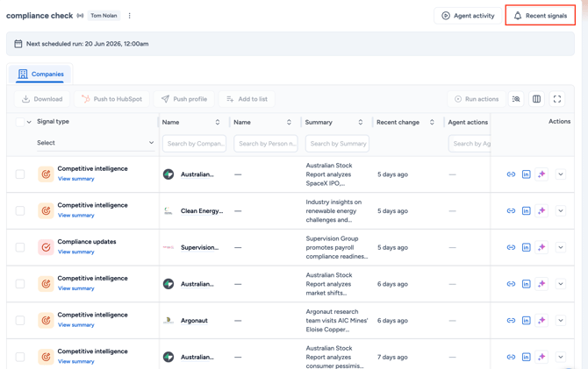
Task: Open LinkedIn icon on Argonaut row
Action: pos(526,320)
